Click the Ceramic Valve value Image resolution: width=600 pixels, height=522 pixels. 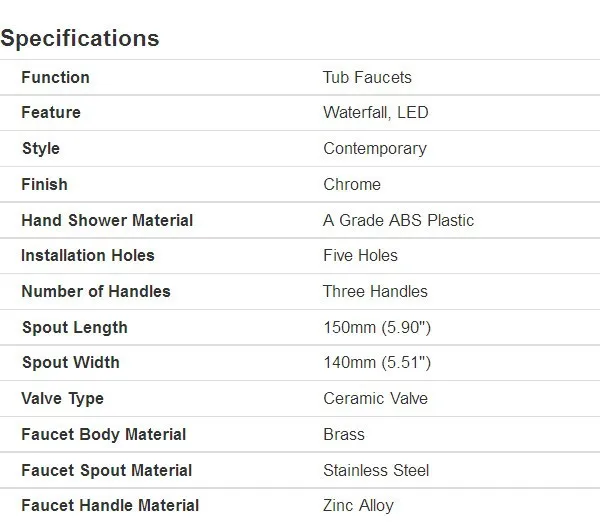click(x=375, y=398)
